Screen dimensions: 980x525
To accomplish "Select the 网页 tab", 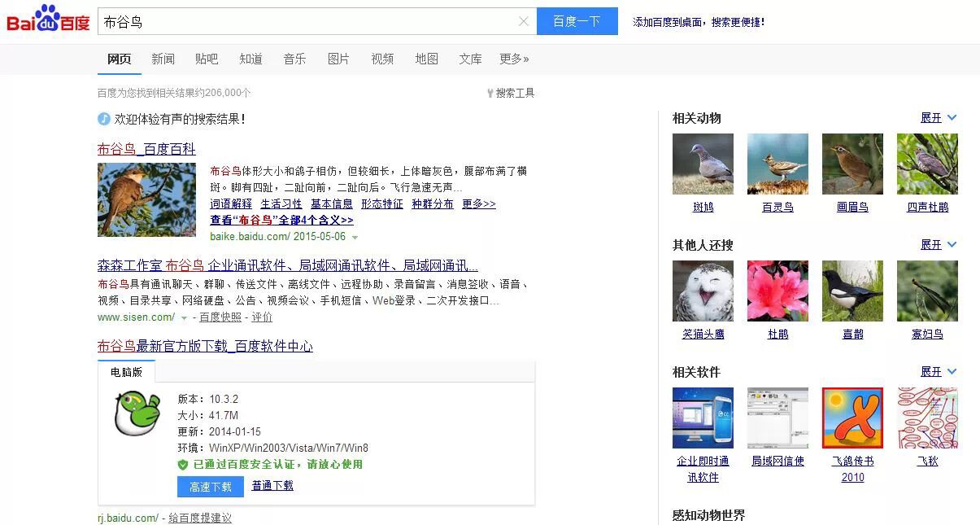I will coord(120,59).
